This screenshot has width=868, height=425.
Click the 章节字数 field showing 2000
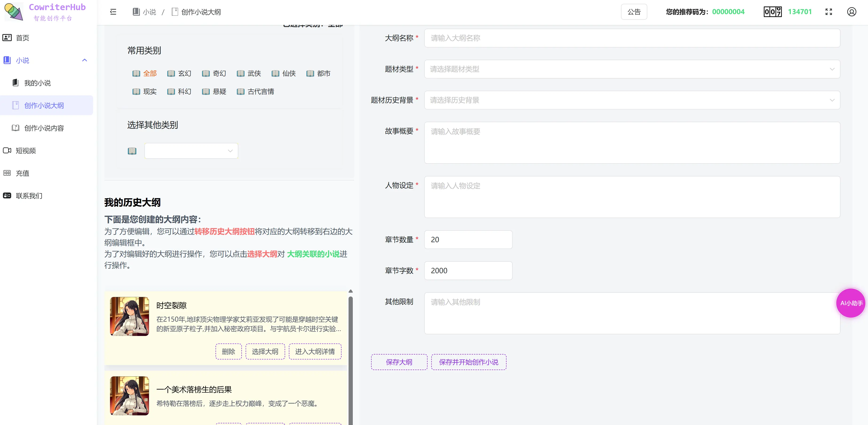click(468, 271)
